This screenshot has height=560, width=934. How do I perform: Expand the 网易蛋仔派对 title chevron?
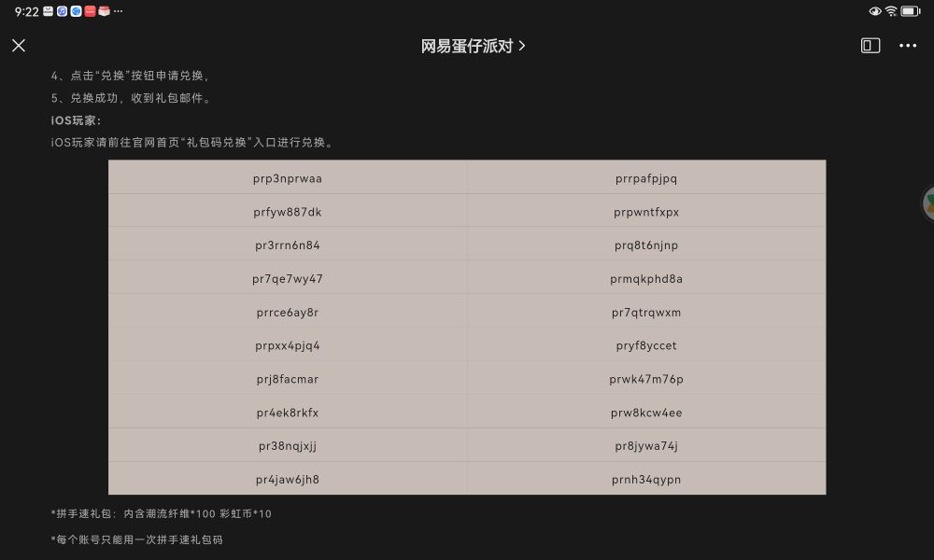(521, 46)
